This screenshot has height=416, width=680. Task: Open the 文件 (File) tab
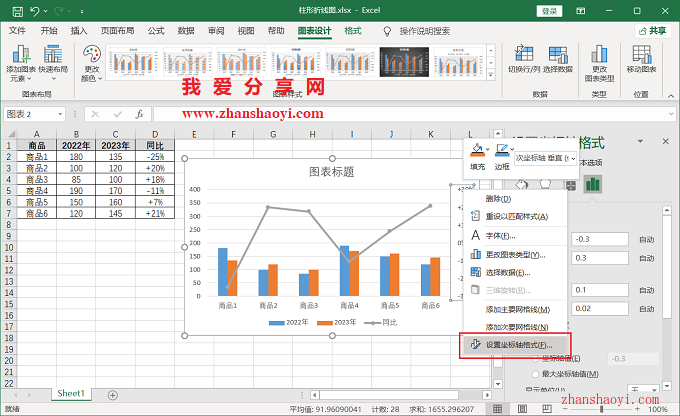click(17, 31)
